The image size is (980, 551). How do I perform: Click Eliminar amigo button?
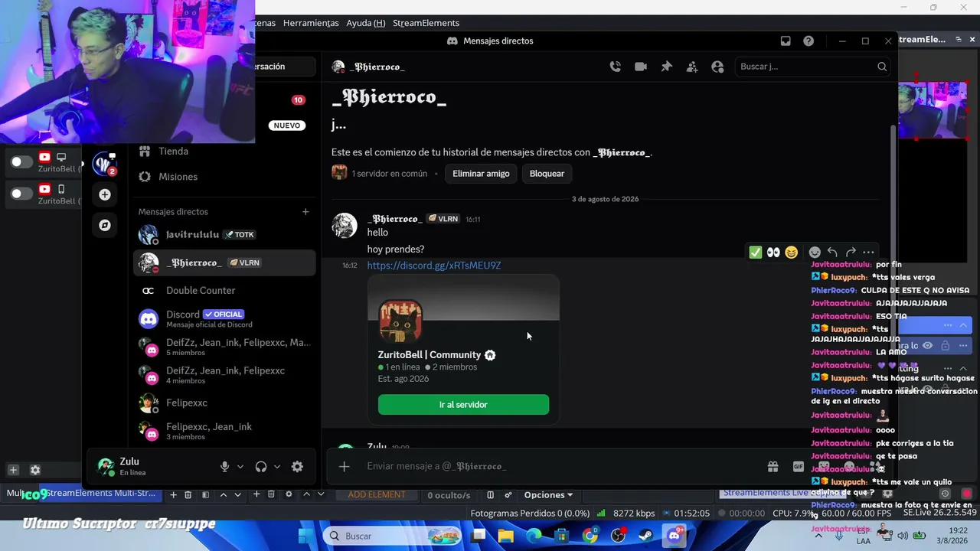tap(481, 174)
